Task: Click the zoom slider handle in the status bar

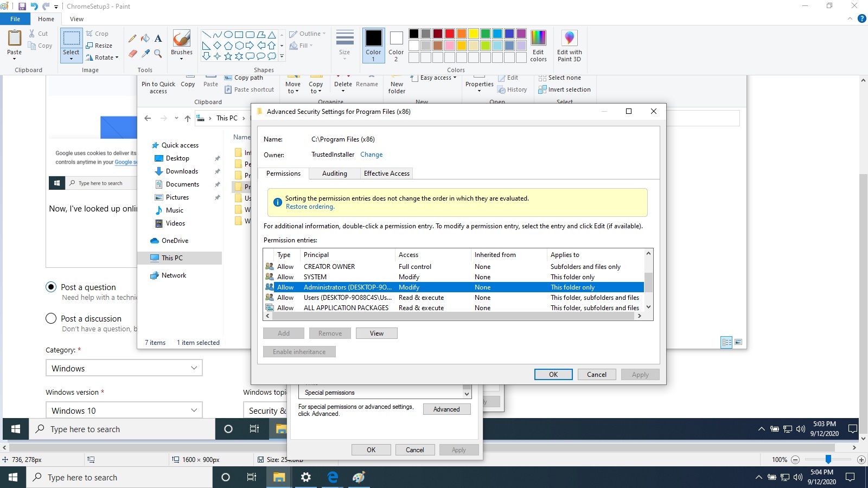Action: click(828, 460)
